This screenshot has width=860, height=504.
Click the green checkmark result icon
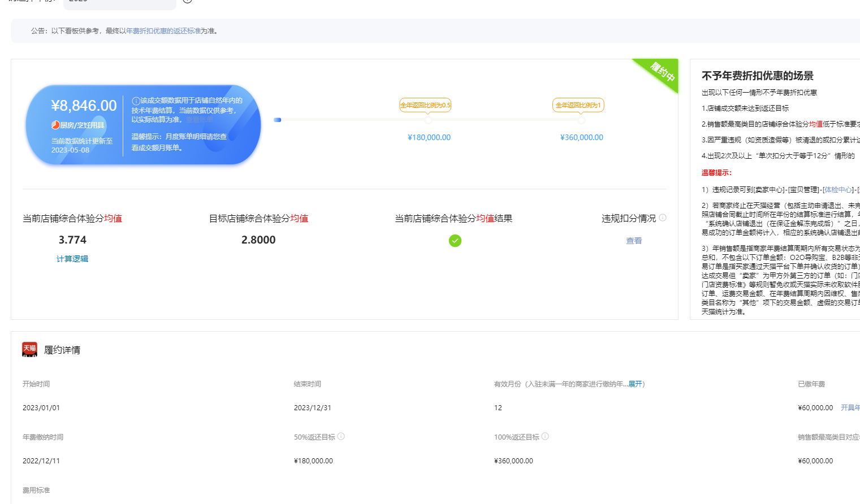(x=455, y=241)
